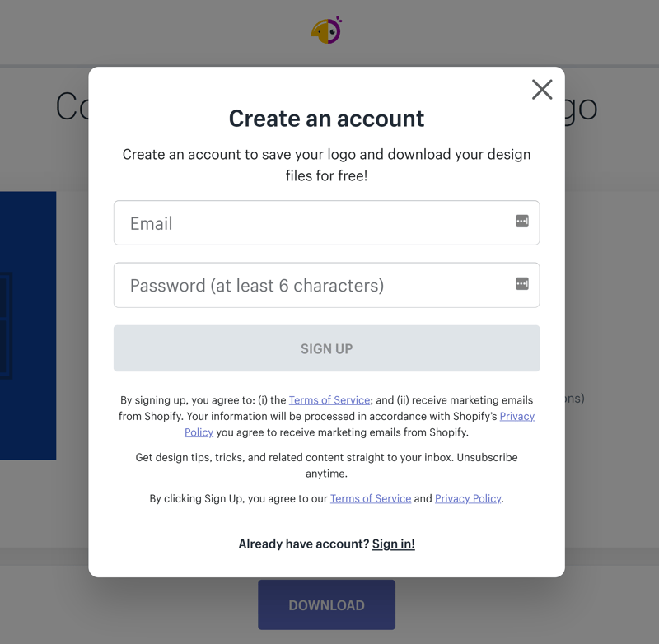Viewport: 659px width, 644px height.
Task: Click the "Get design tips, tricks" paragraph
Action: tap(326, 465)
